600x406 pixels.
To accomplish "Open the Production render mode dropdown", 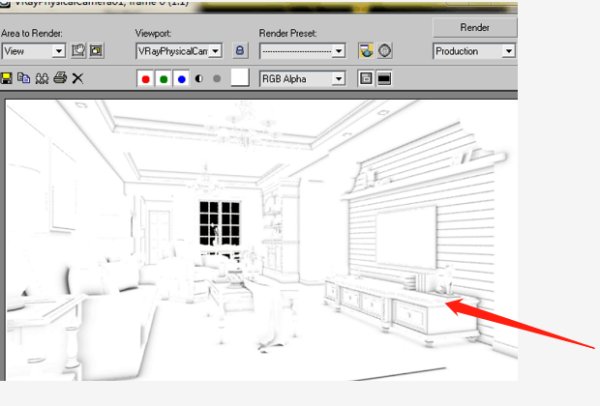I will coord(474,51).
